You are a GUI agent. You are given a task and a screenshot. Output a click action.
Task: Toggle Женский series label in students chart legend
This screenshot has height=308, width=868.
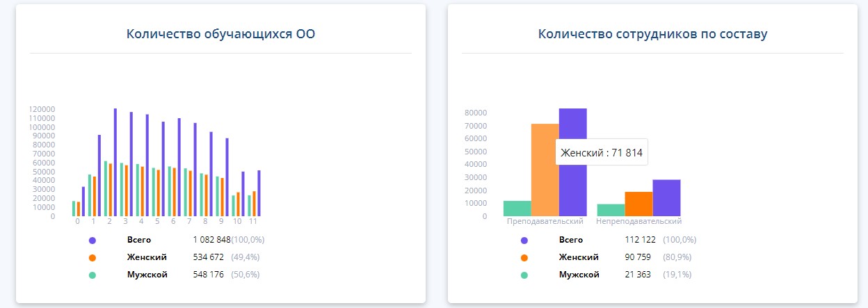146,257
